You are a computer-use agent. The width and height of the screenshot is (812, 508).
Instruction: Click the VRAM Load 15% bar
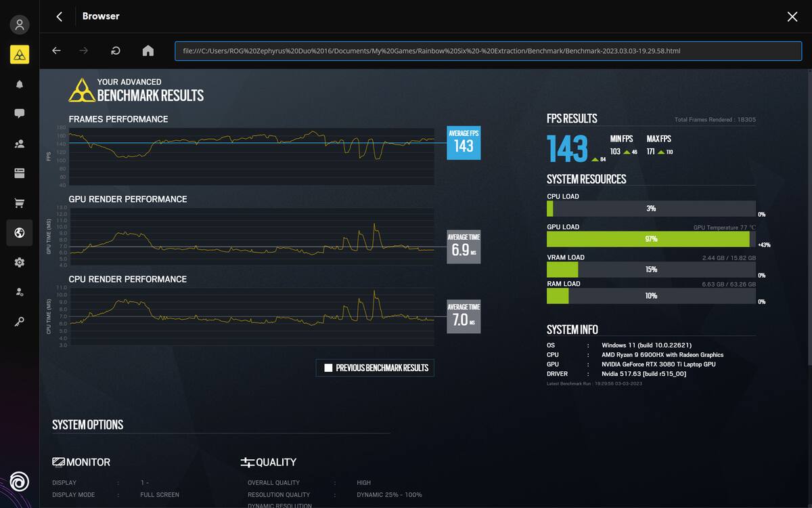click(x=651, y=270)
